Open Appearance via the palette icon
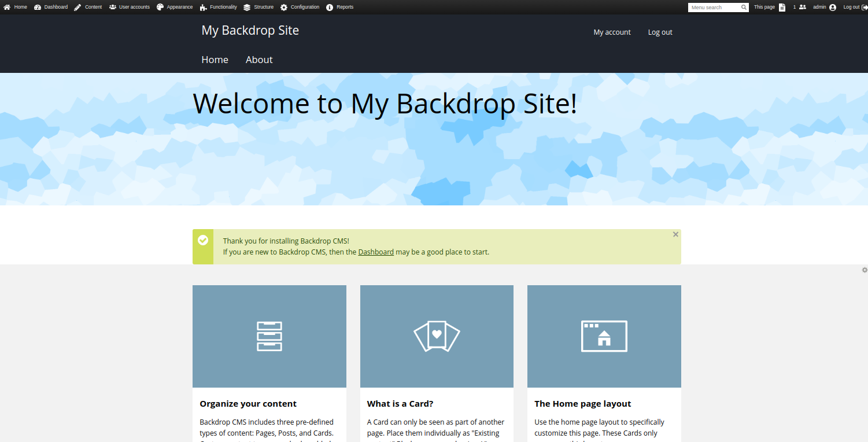The width and height of the screenshot is (868, 442). 160,8
